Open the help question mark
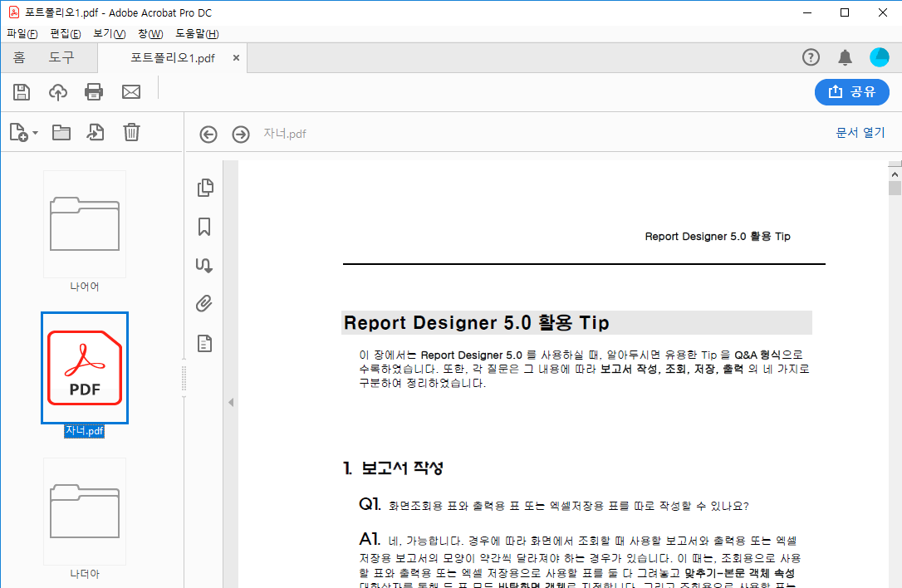Viewport: 902px width, 588px height. pyautogui.click(x=811, y=57)
